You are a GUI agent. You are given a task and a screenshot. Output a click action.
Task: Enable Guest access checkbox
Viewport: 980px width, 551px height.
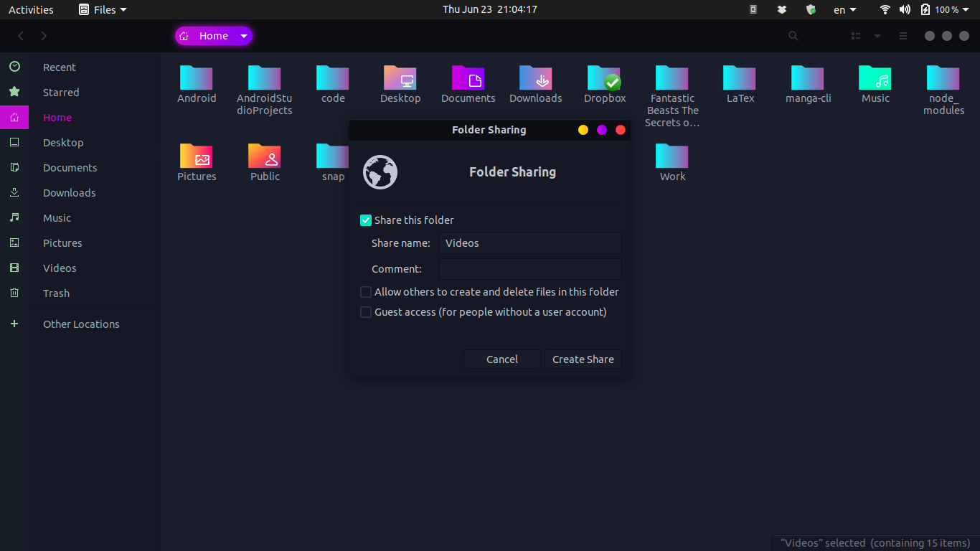pyautogui.click(x=366, y=312)
